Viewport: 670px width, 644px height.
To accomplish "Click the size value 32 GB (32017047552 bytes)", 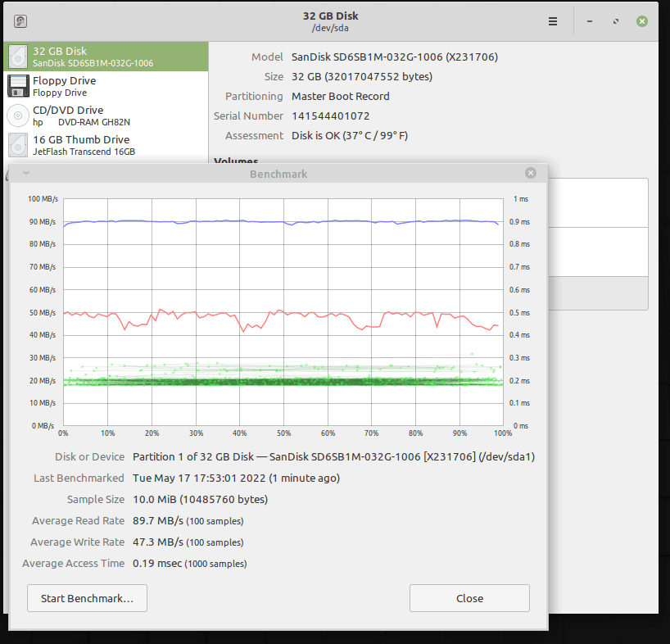I will tap(362, 76).
